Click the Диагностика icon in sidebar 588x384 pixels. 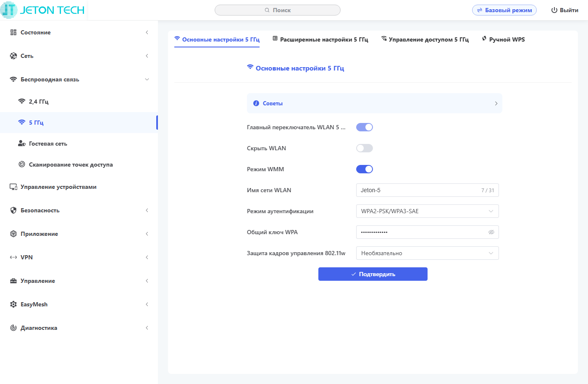click(13, 328)
